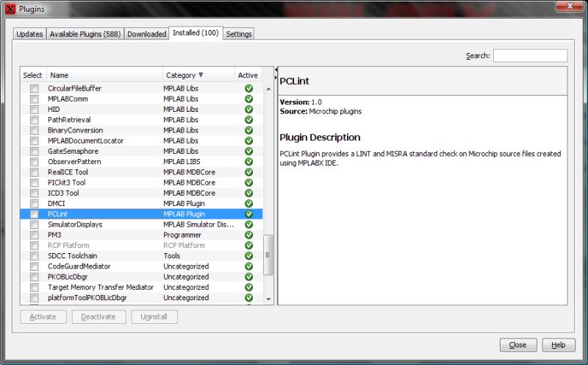Click the active icon for RCP Platform

(x=248, y=245)
